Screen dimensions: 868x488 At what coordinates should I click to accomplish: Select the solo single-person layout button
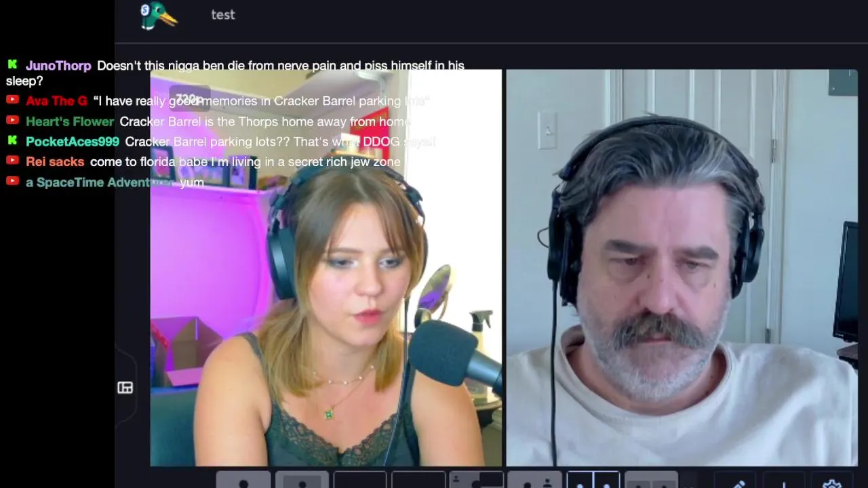243,480
